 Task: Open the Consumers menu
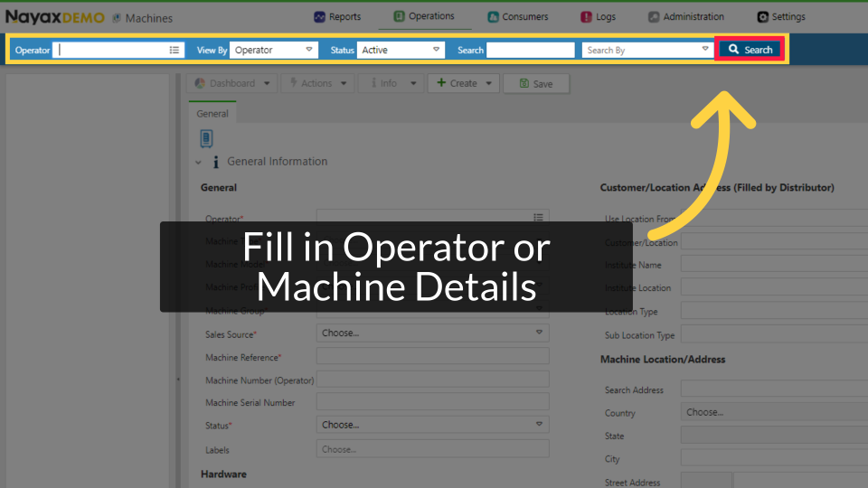point(517,16)
